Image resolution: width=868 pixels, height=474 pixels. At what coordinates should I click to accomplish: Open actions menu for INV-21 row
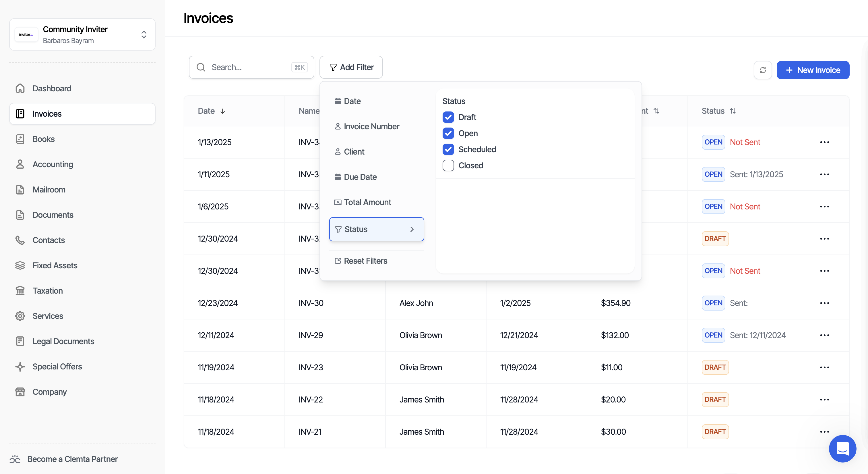(x=825, y=432)
